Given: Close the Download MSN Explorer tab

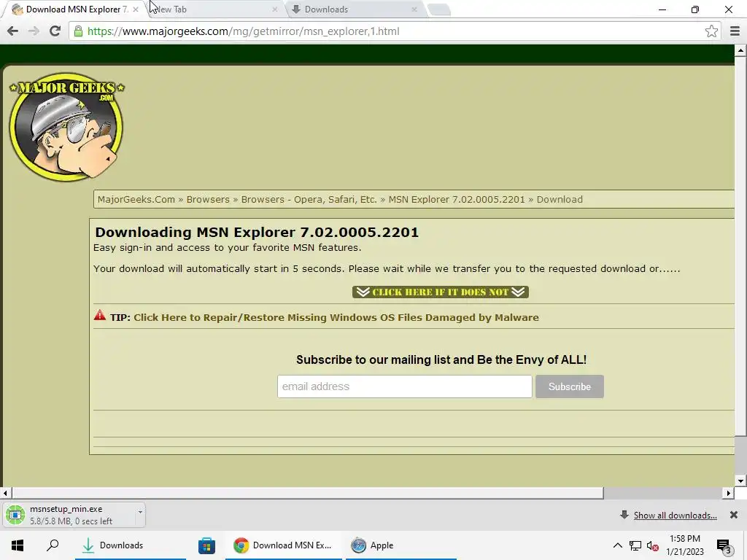Looking at the screenshot, I should (x=136, y=9).
